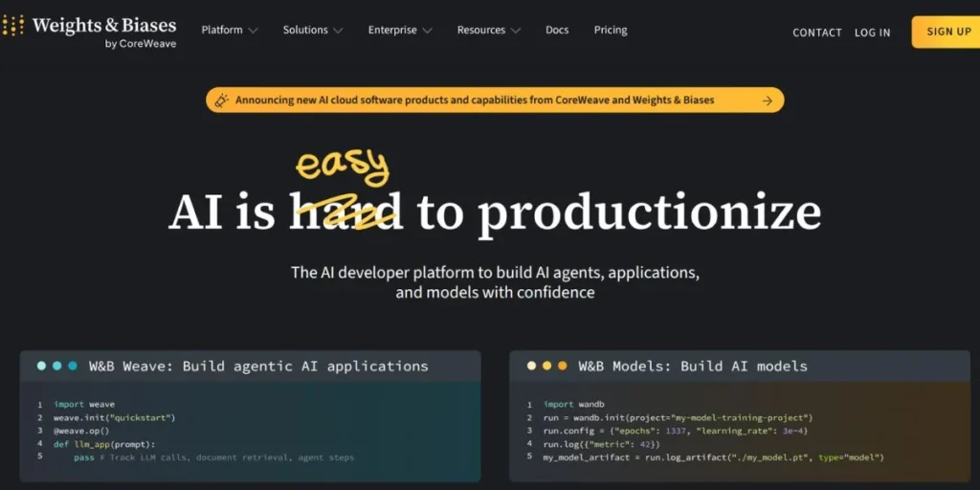The height and width of the screenshot is (490, 980).
Task: Open the CoreWeave announcement banner text
Action: pyautogui.click(x=475, y=100)
